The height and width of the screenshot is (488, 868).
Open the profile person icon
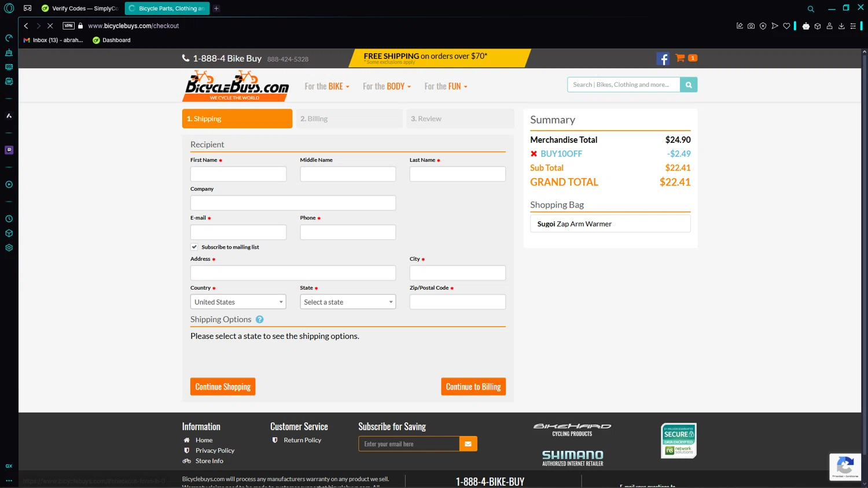tap(829, 26)
